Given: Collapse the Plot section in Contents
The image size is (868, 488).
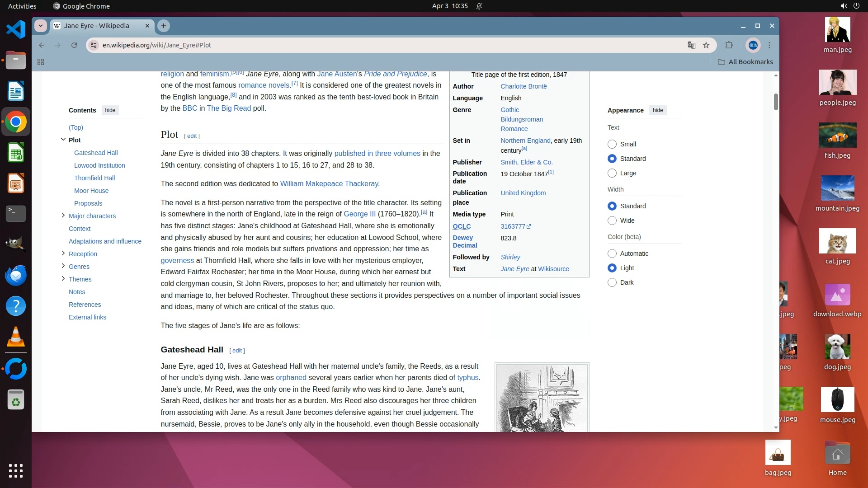Looking at the screenshot, I should point(63,140).
